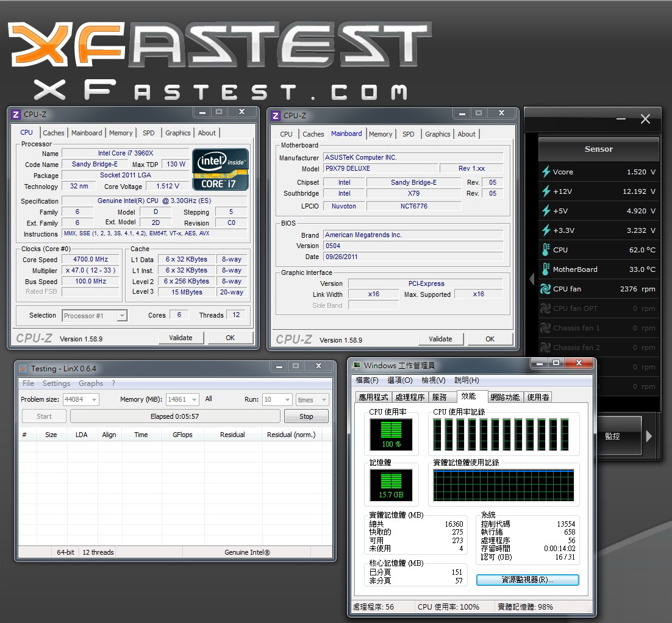The image size is (672, 623).
Task: Click the Time column header in LinX
Action: point(141,435)
